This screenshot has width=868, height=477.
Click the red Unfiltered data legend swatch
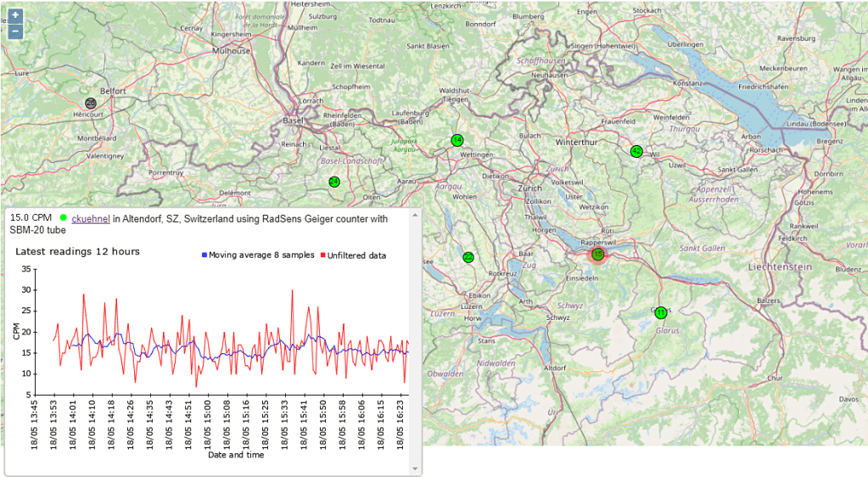(325, 255)
